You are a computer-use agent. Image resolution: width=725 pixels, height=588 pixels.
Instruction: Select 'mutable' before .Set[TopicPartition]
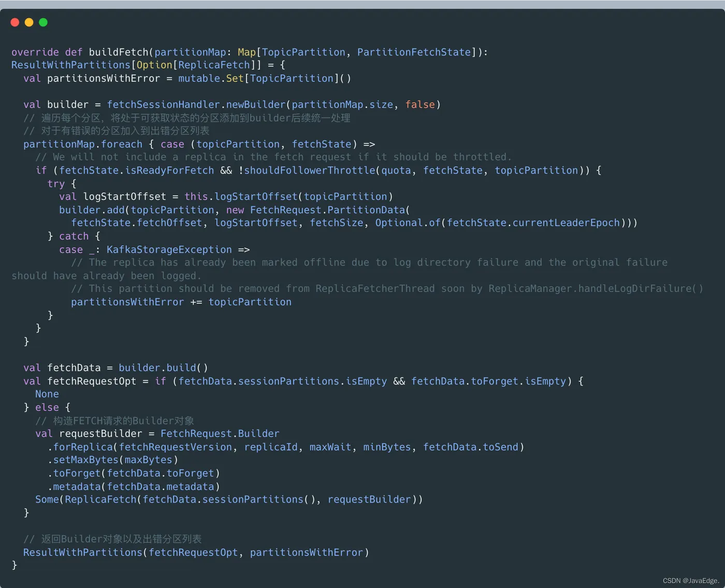(x=199, y=79)
